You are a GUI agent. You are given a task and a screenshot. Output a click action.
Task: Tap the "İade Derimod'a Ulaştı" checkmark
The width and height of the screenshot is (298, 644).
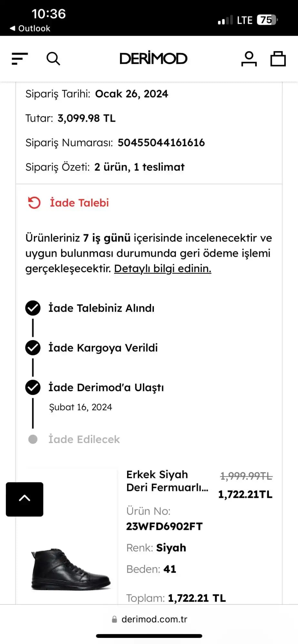pos(33,387)
